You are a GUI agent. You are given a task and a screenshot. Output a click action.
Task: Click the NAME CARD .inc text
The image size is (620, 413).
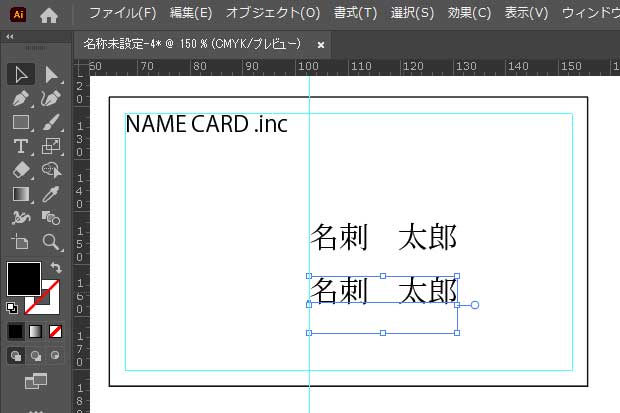(x=206, y=124)
